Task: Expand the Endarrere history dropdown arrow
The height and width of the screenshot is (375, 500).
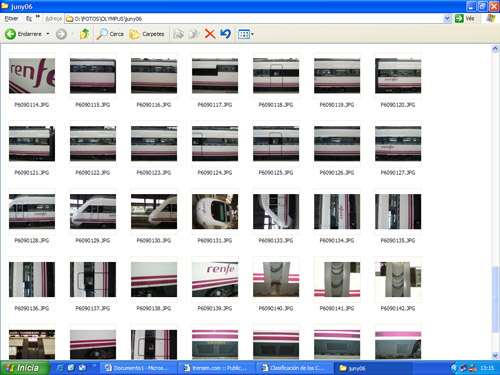Action: pos(48,34)
